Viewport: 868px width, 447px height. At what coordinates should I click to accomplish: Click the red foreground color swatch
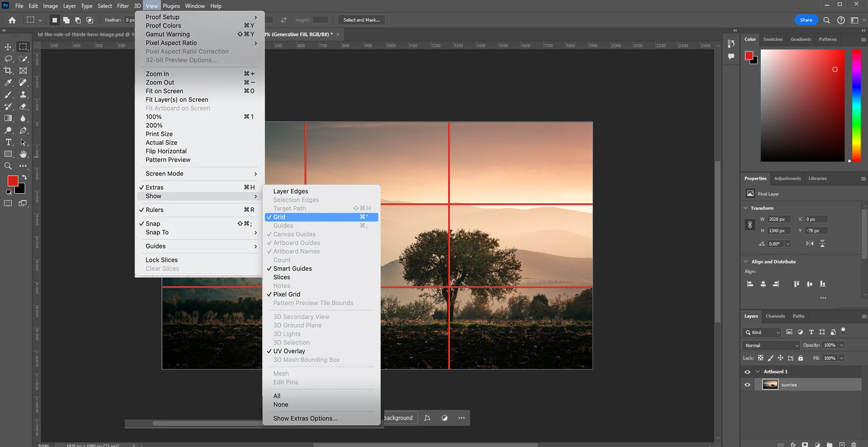click(x=13, y=181)
